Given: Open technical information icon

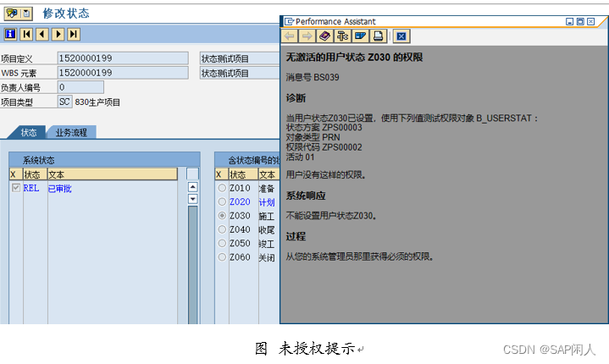Looking at the screenshot, I should [342, 36].
